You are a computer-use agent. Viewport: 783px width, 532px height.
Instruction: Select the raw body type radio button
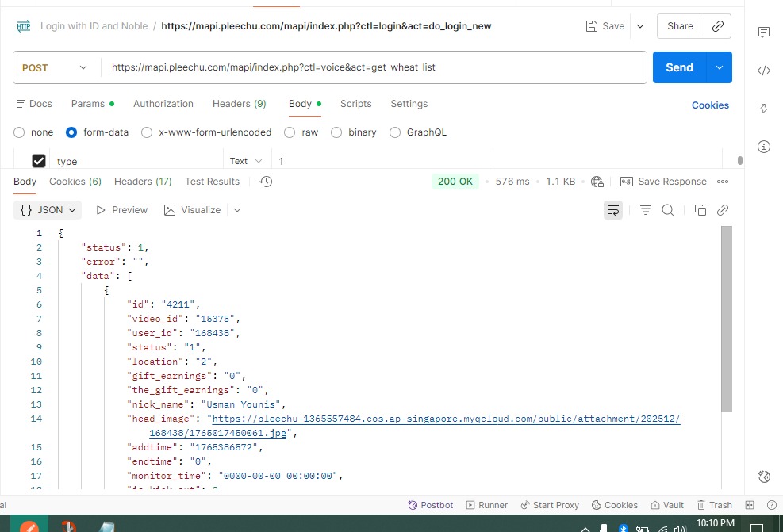pos(290,132)
